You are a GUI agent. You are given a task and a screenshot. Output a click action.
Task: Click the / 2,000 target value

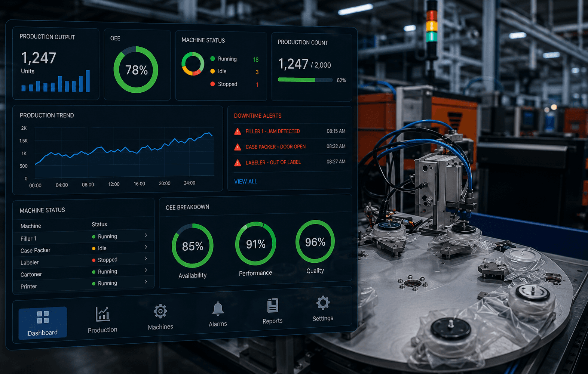pyautogui.click(x=321, y=65)
